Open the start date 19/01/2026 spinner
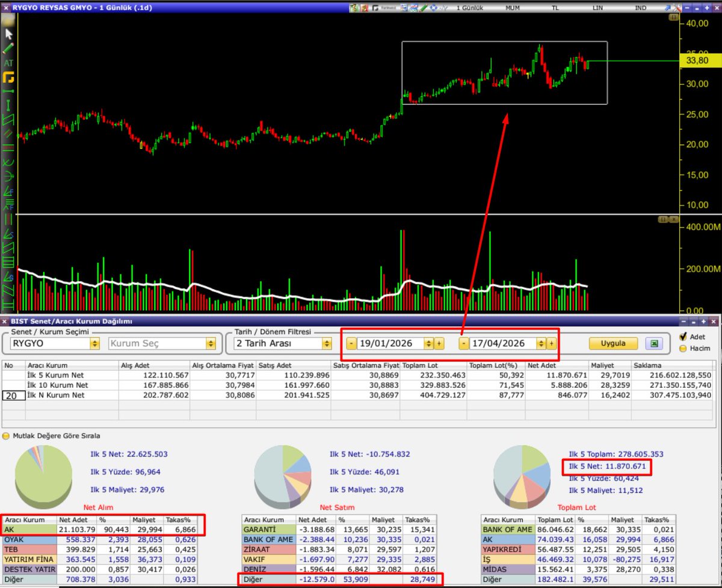 point(428,343)
